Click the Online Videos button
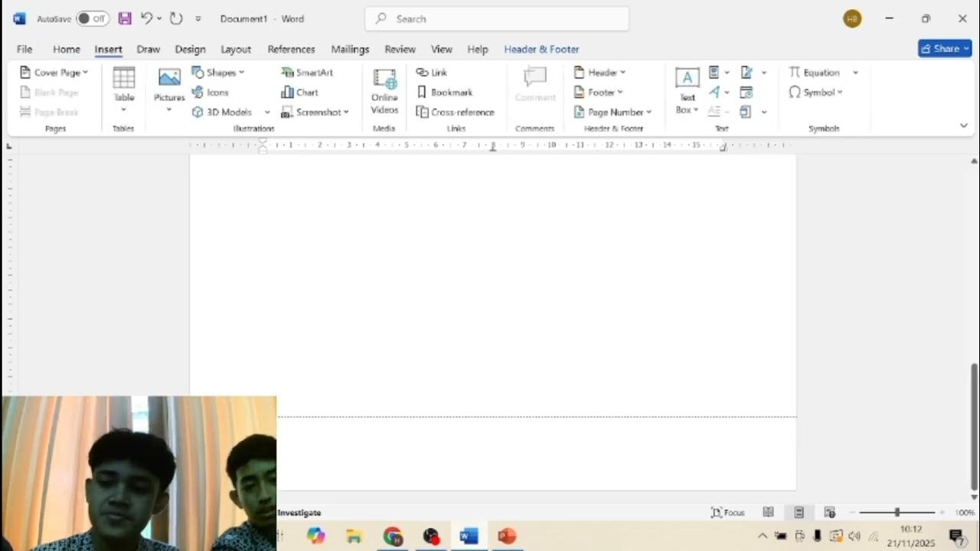Image resolution: width=980 pixels, height=551 pixels. click(x=384, y=90)
